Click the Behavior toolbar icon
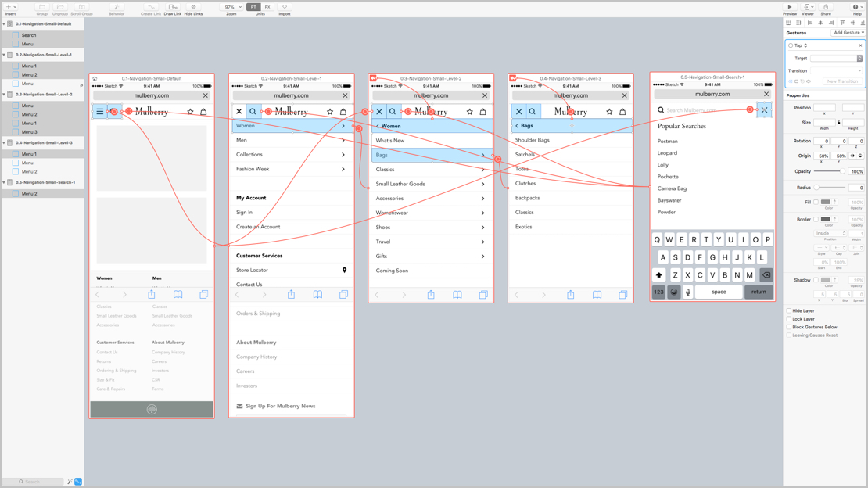Image resolution: width=868 pixels, height=488 pixels. point(117,7)
